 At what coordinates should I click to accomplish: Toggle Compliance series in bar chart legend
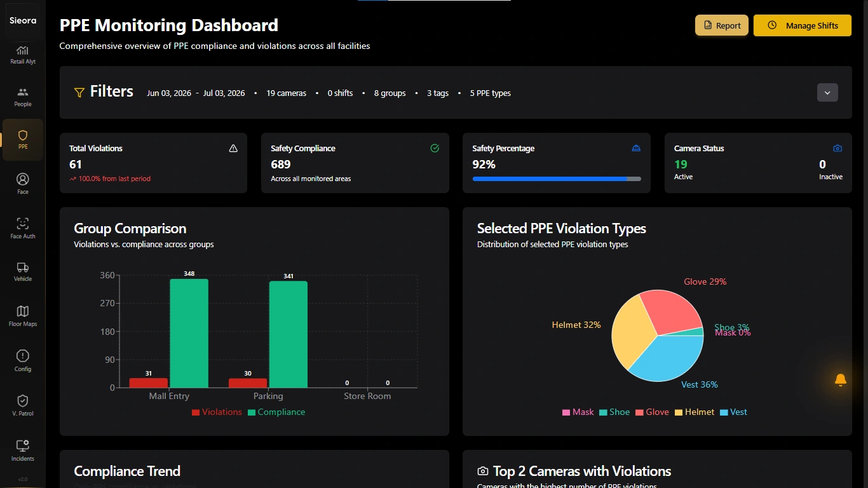[276, 412]
